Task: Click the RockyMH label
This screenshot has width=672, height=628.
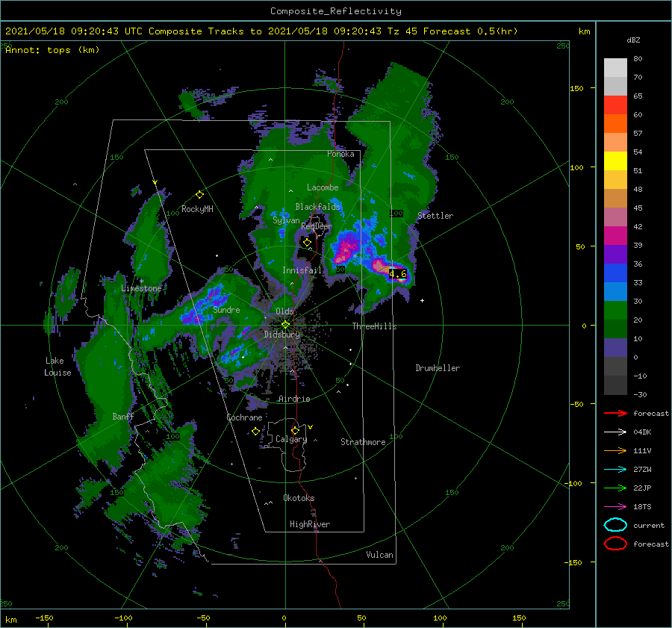Action: pos(197,209)
